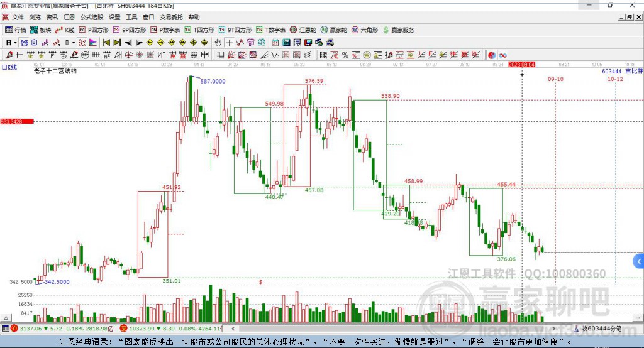
Task: Open the calculator icon
Action: [286, 43]
